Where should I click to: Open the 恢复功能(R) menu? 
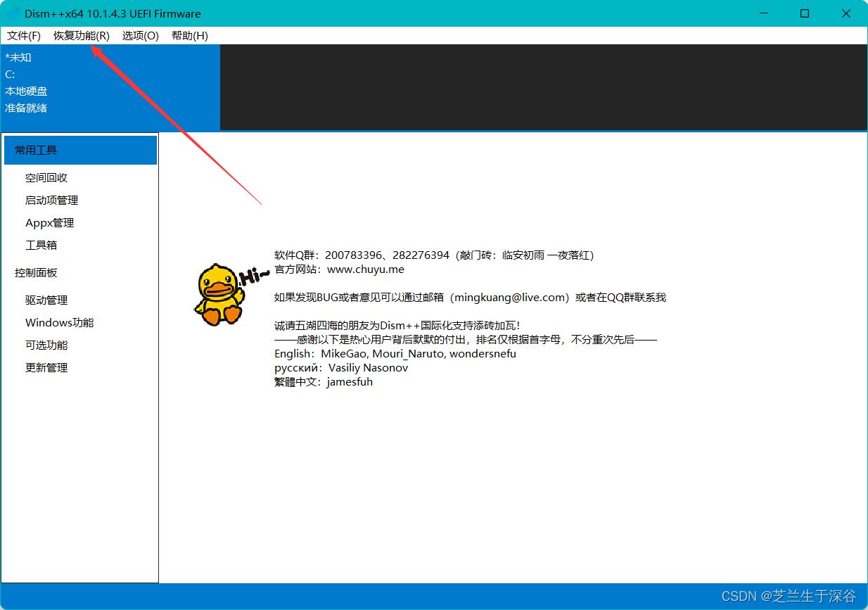81,36
